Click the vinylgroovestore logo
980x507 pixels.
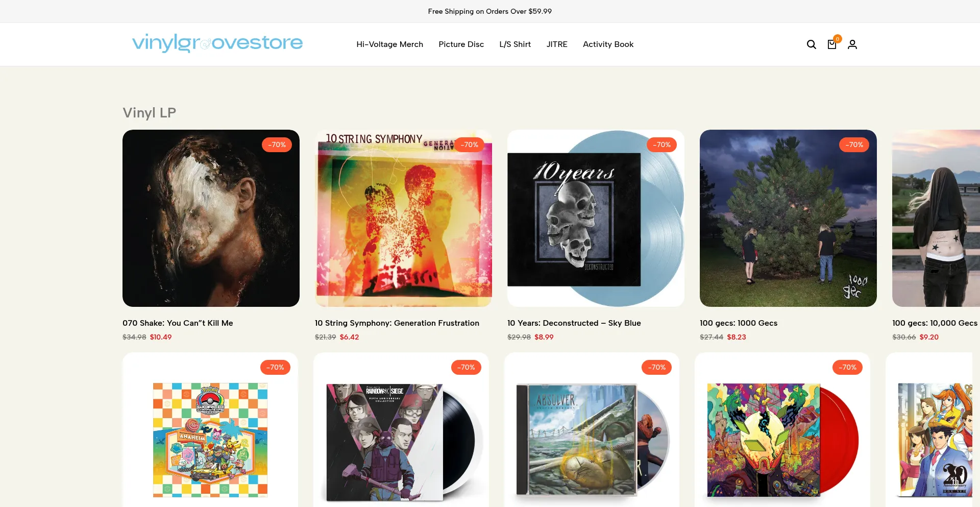(217, 43)
